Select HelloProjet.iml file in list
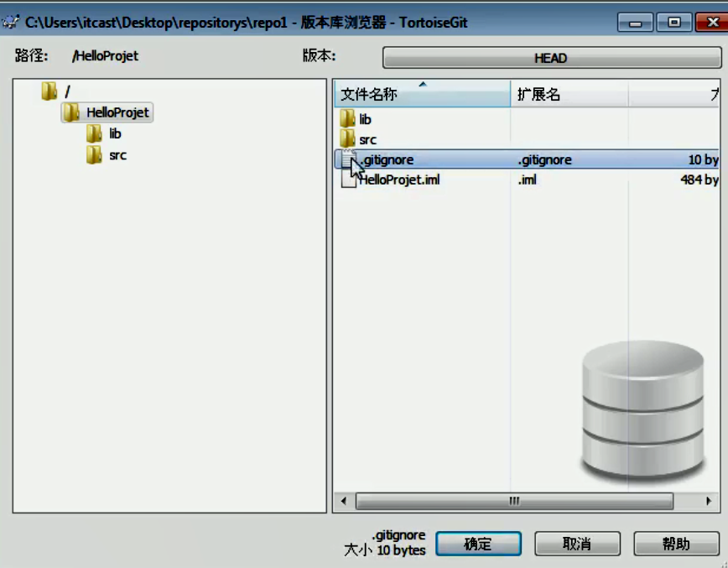 [400, 180]
